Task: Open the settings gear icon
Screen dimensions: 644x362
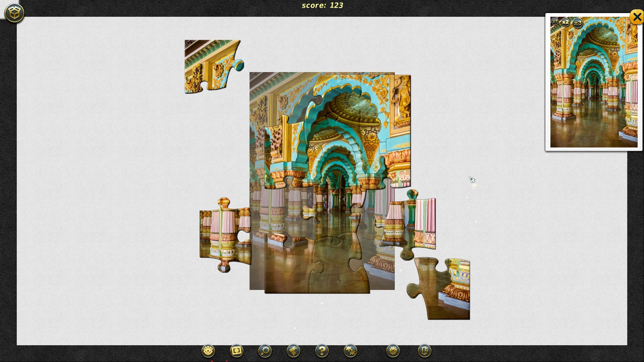Action: [x=392, y=351]
